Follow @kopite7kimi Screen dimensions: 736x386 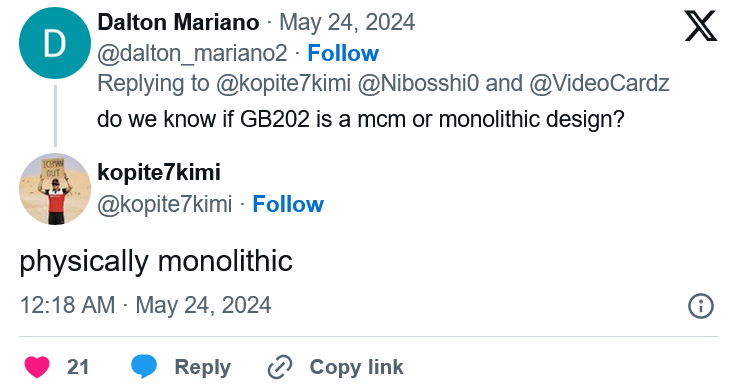tap(288, 204)
